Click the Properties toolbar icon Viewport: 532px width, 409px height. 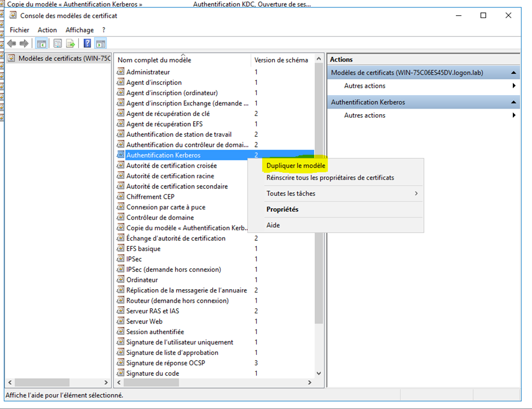pos(57,43)
